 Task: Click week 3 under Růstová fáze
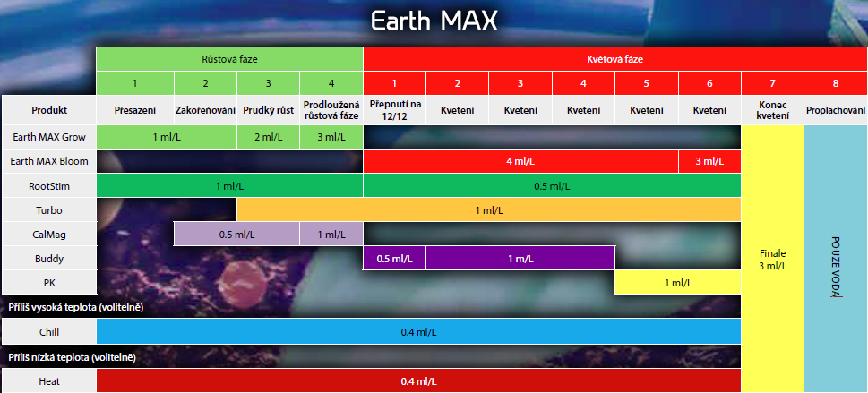pos(269,83)
